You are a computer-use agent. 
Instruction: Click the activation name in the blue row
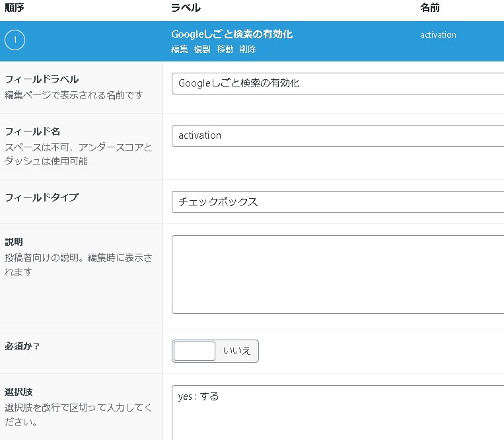(x=438, y=35)
